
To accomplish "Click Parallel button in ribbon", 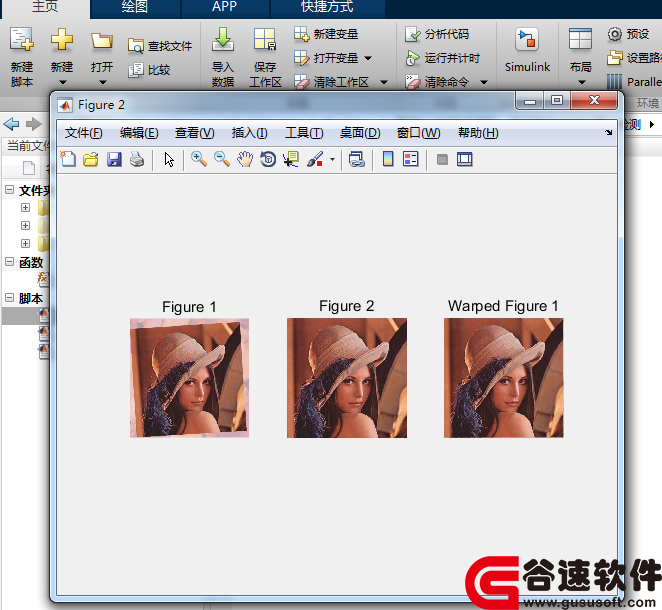I will [x=634, y=82].
